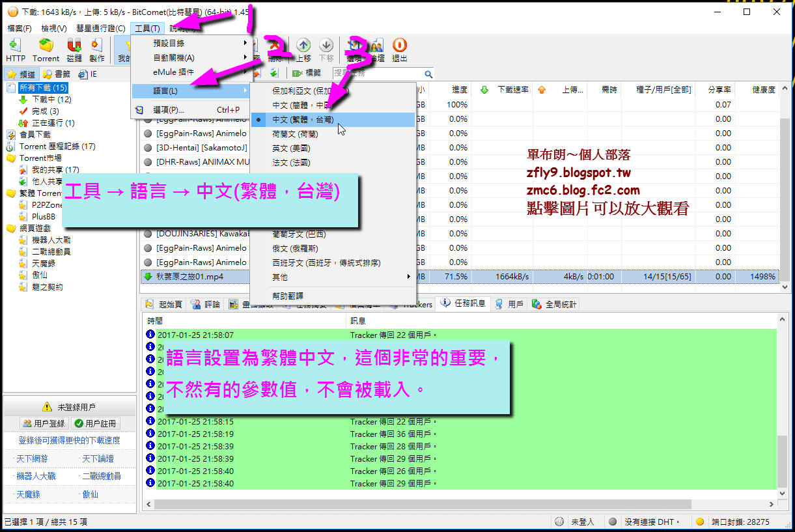Image resolution: width=795 pixels, height=532 pixels.
Task: Click the green 下載速率 column arrow icon
Action: click(x=484, y=89)
